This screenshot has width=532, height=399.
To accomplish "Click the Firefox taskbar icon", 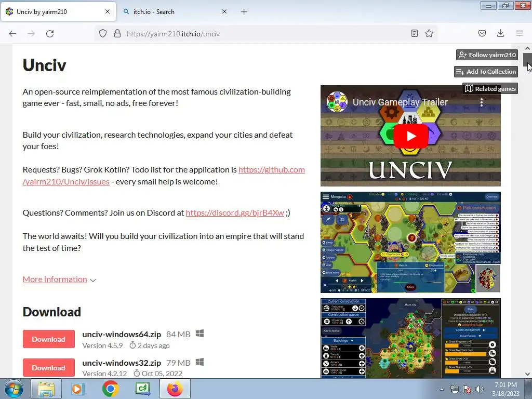I will pyautogui.click(x=175, y=389).
